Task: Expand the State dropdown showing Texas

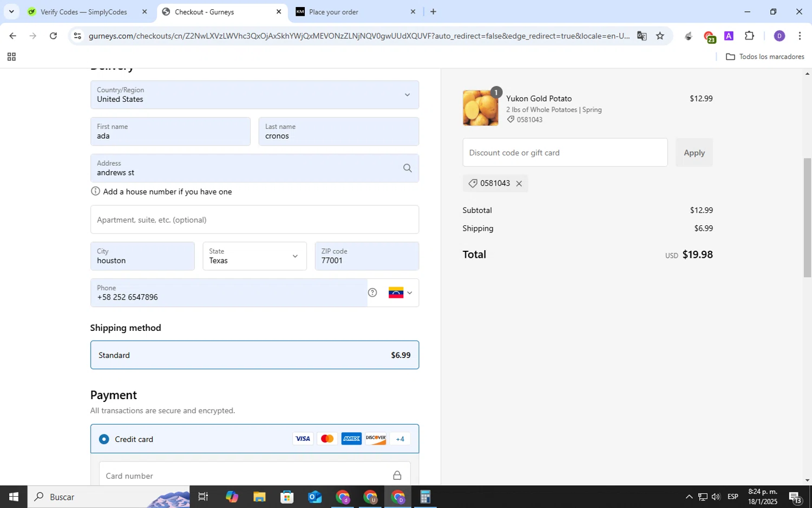Action: point(254,256)
